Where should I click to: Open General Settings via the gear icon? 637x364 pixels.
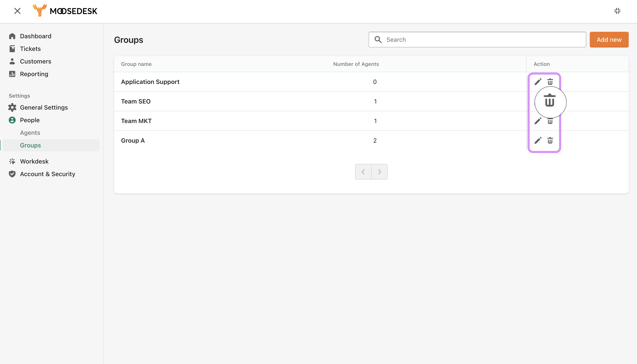(x=12, y=107)
